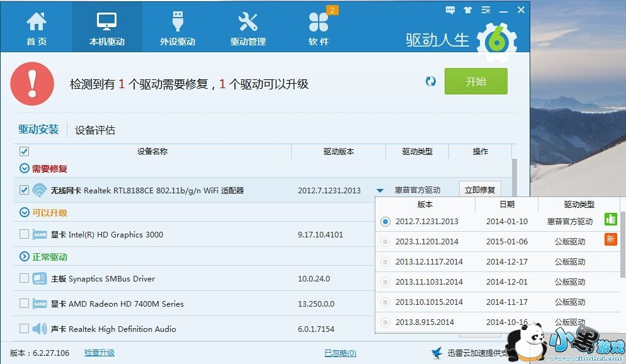This screenshot has width=626, height=364.
Task: Check the Intel HD Graphics 3000 checkbox
Action: pos(24,234)
